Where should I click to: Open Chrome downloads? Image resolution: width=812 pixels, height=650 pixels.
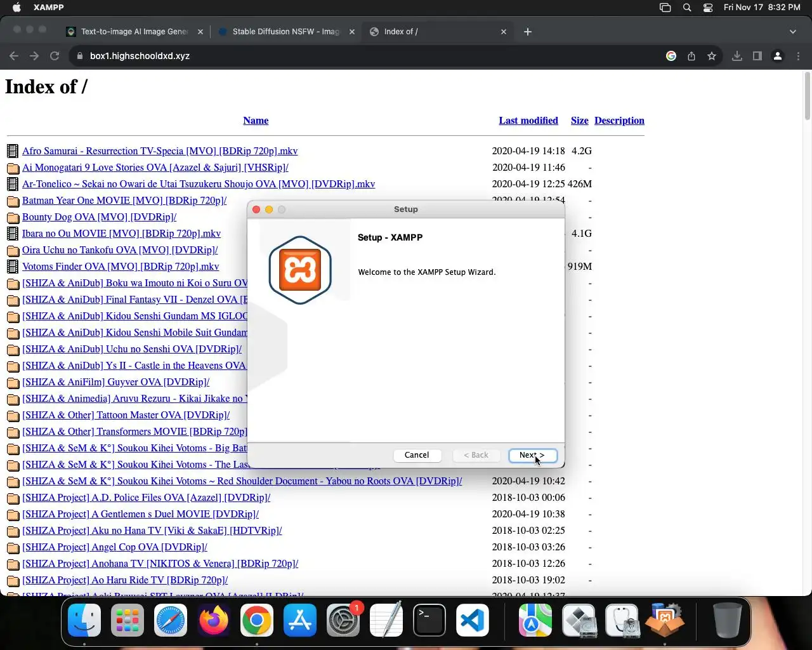tap(737, 56)
